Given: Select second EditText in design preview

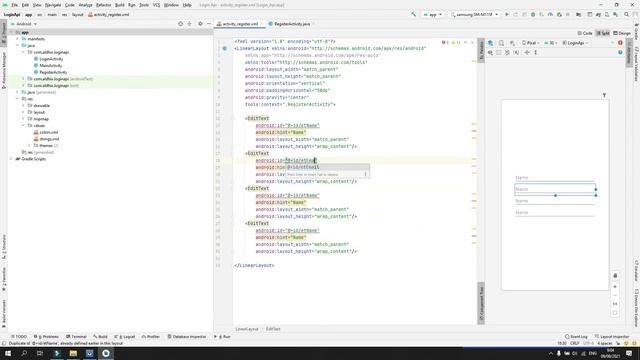Looking at the screenshot, I should pos(555,189).
